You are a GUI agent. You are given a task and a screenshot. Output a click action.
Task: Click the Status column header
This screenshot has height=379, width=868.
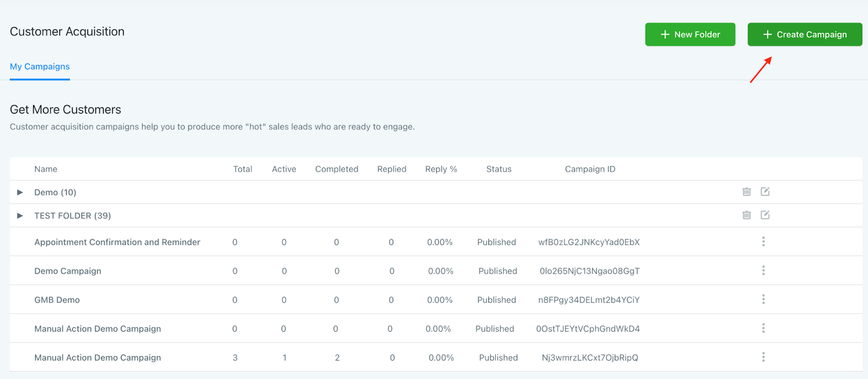(x=499, y=169)
